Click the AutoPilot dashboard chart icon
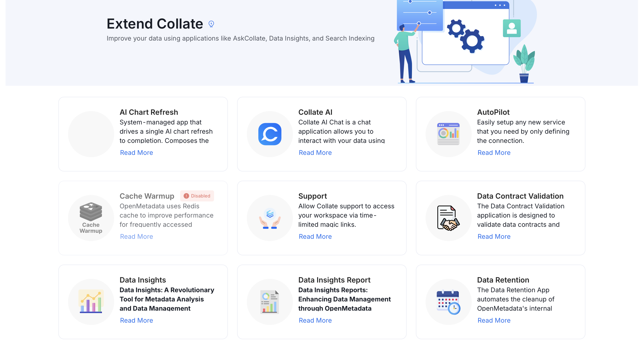 [x=448, y=134]
